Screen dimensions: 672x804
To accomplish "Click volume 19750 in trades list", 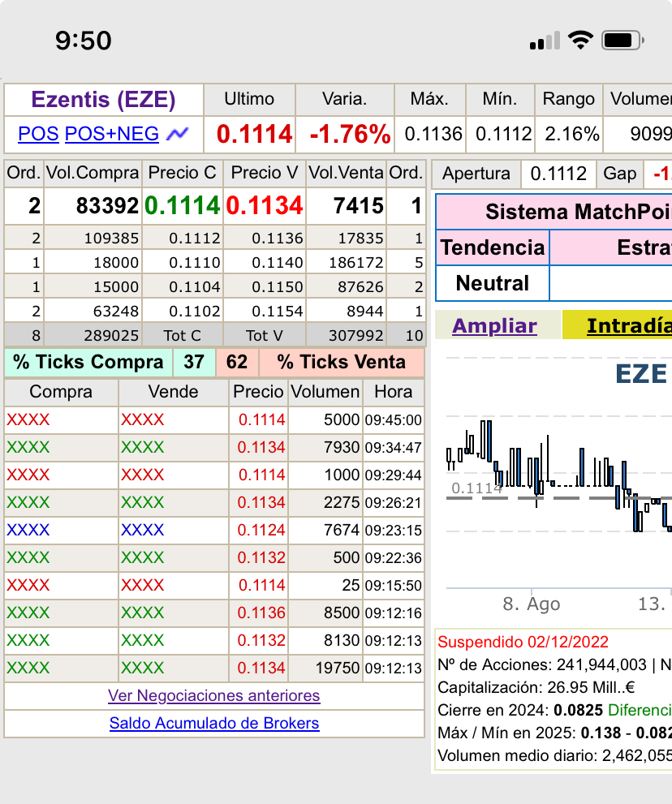I will pyautogui.click(x=337, y=669).
